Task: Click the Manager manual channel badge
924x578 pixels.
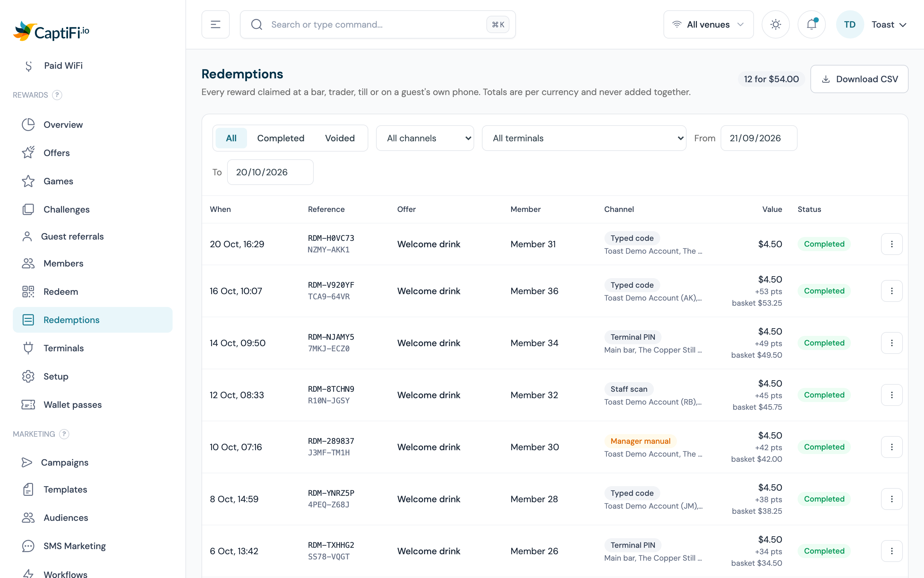Action: click(x=640, y=441)
